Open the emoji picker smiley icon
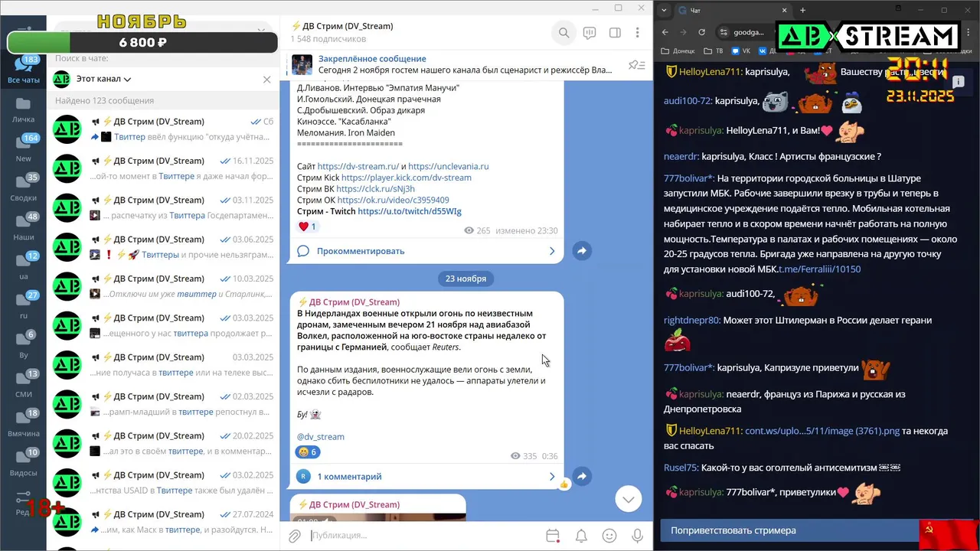The width and height of the screenshot is (980, 551). [x=609, y=536]
